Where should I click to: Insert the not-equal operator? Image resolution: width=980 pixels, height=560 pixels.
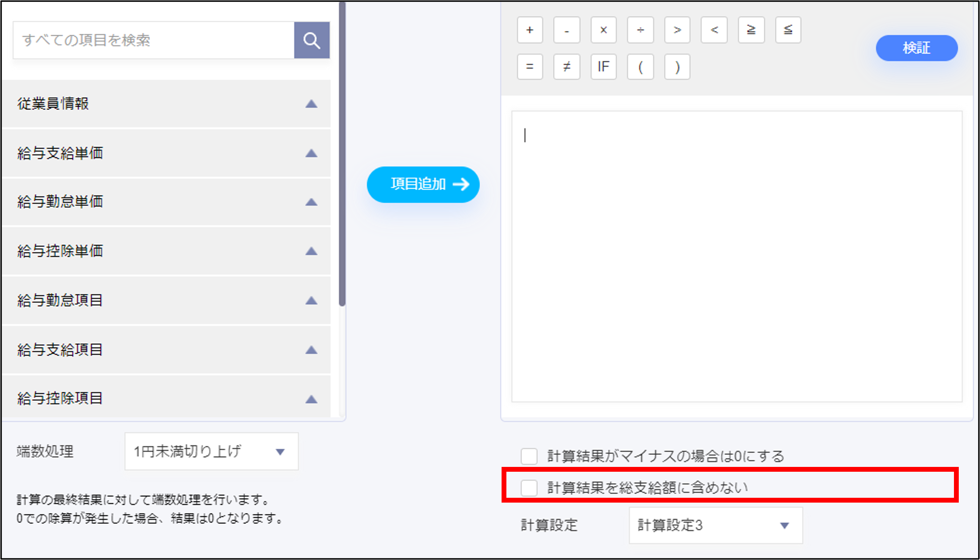point(567,67)
